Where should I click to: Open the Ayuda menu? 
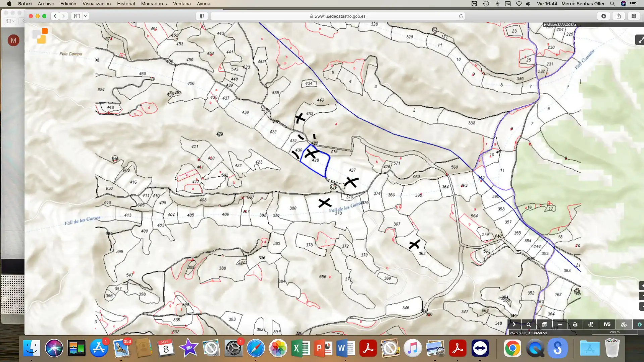tap(203, 4)
